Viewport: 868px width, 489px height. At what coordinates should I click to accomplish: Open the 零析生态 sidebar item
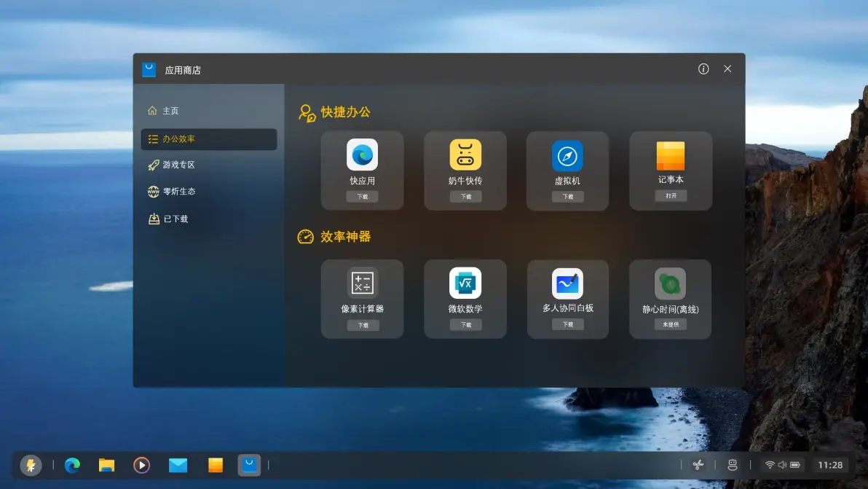(x=209, y=192)
